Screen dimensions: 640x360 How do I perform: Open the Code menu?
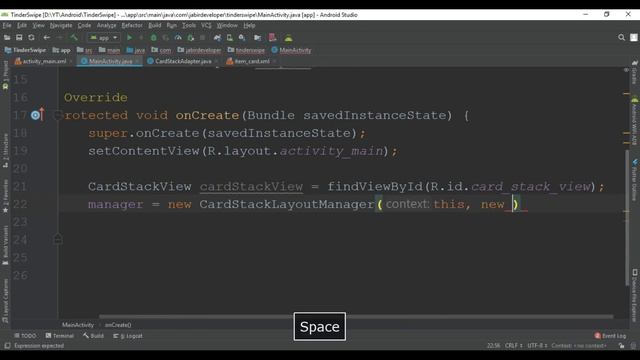click(84, 25)
